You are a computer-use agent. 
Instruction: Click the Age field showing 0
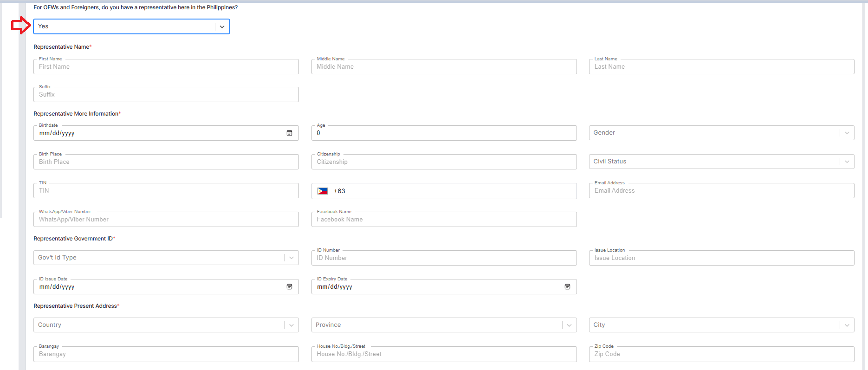click(444, 133)
